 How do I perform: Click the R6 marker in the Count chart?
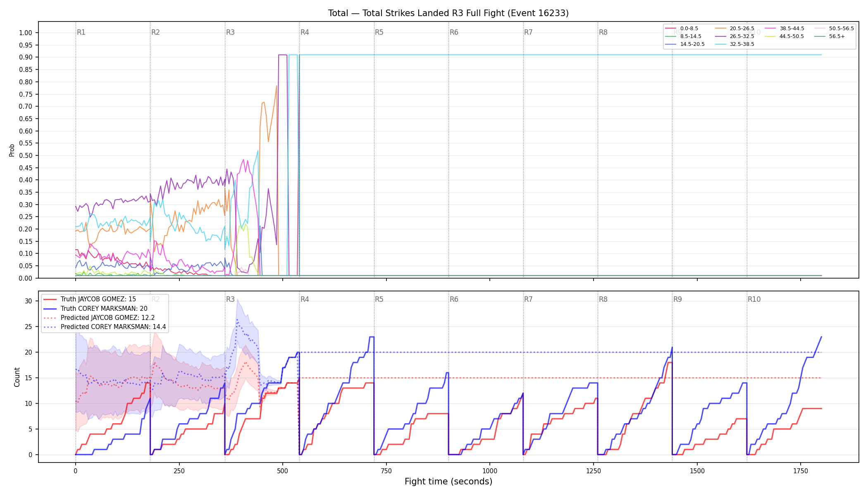point(454,299)
